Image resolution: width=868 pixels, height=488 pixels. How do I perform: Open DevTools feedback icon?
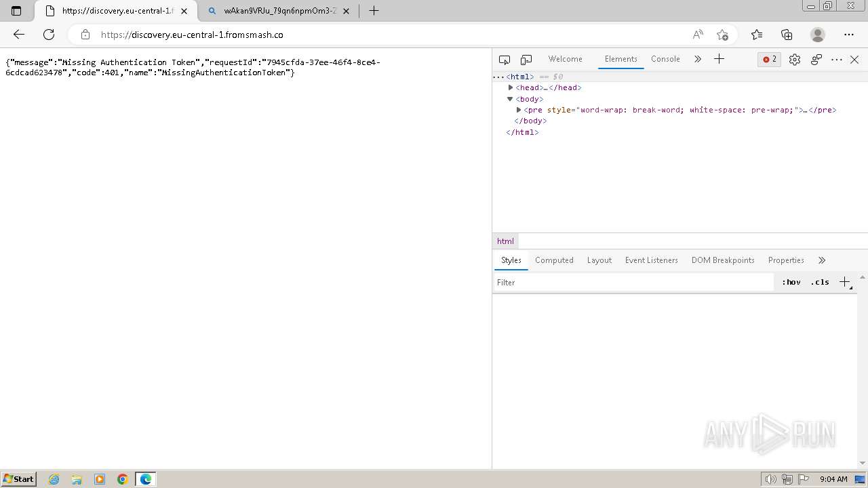coord(816,60)
